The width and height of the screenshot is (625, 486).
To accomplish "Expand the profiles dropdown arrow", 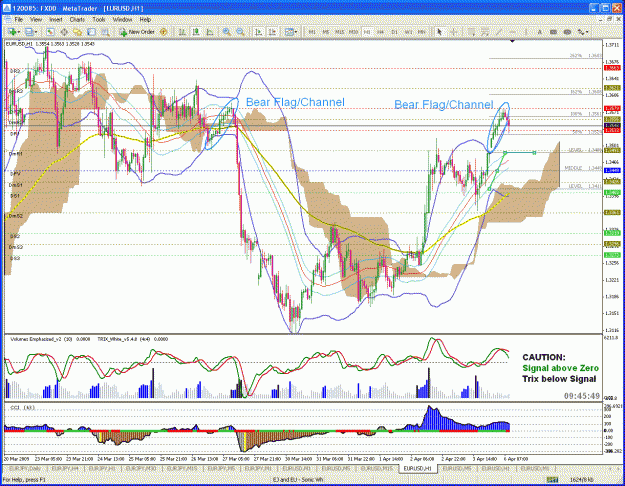I will (36, 32).
